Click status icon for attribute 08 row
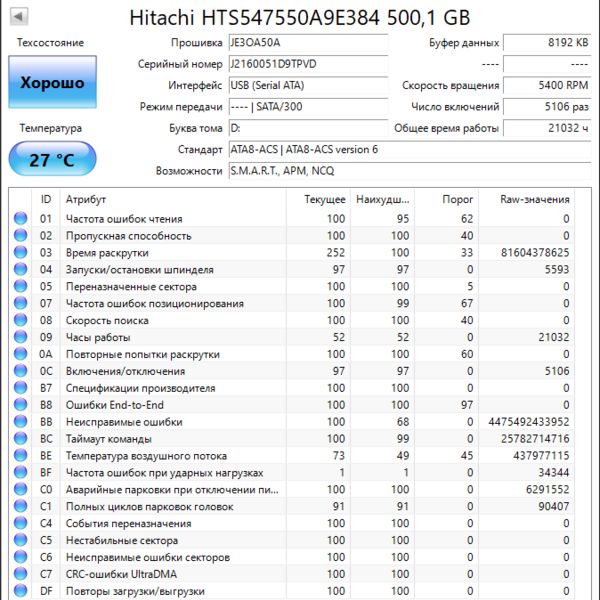600x600 pixels. (x=21, y=320)
